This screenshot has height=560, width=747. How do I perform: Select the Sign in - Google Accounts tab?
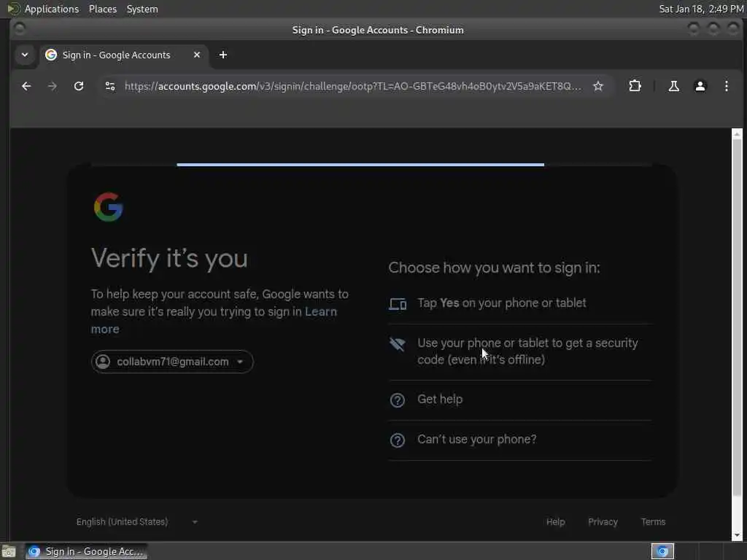point(123,55)
